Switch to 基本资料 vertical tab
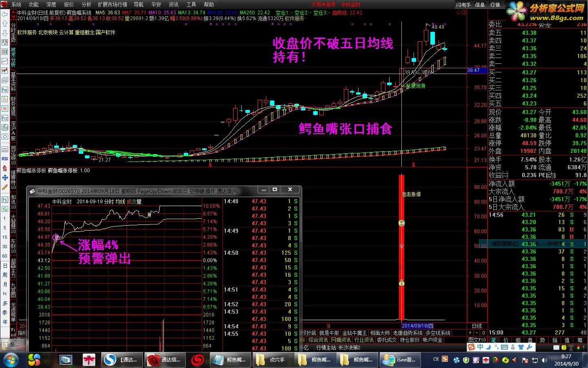 pyautogui.click(x=13, y=82)
